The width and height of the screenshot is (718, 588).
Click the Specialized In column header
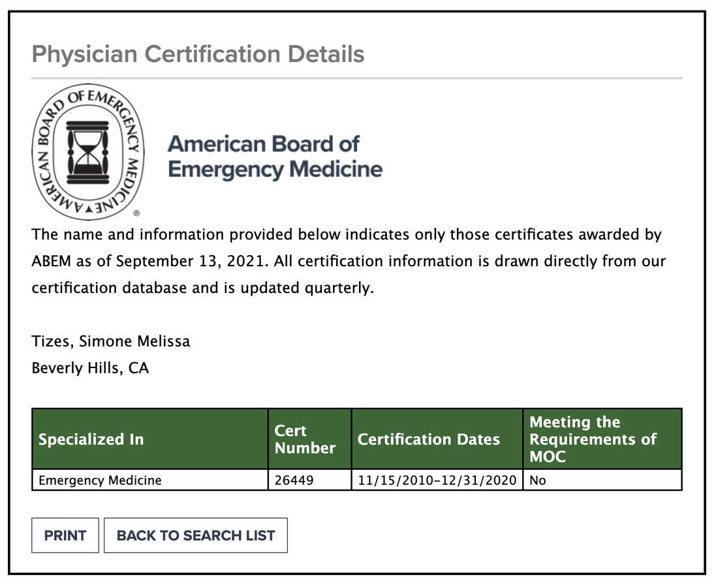(x=149, y=439)
